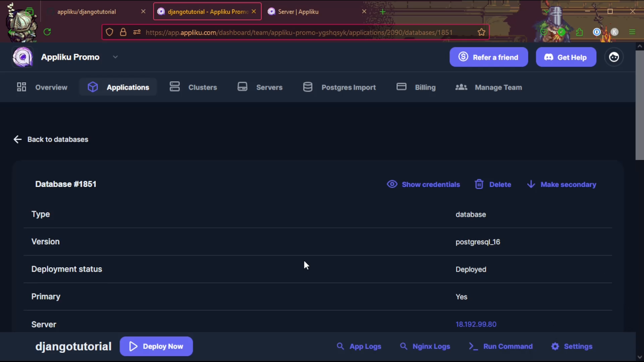Show credentials via eye icon
The height and width of the screenshot is (362, 644).
[x=392, y=184]
